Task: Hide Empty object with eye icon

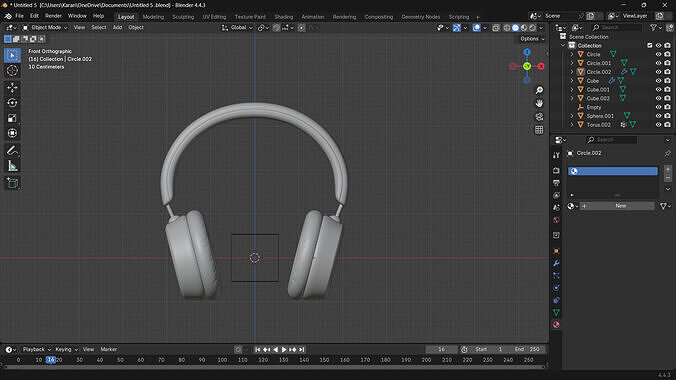Action: tap(658, 107)
